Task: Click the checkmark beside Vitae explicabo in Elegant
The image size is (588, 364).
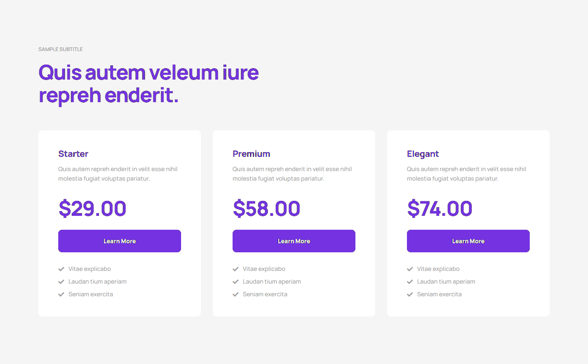Action: pos(410,269)
